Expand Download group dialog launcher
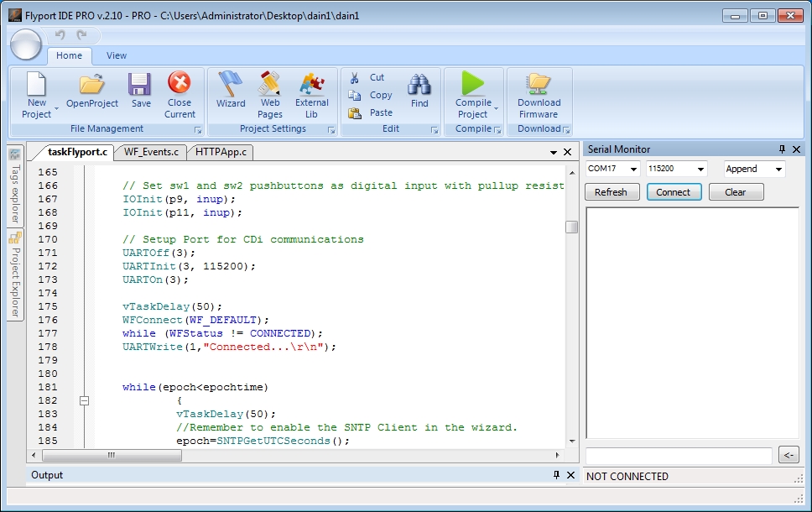 (x=566, y=130)
